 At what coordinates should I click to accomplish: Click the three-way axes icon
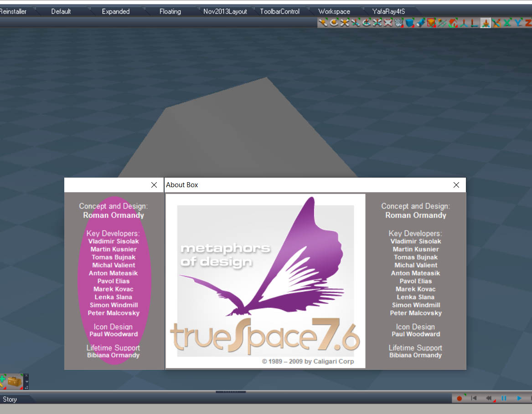tap(464, 23)
